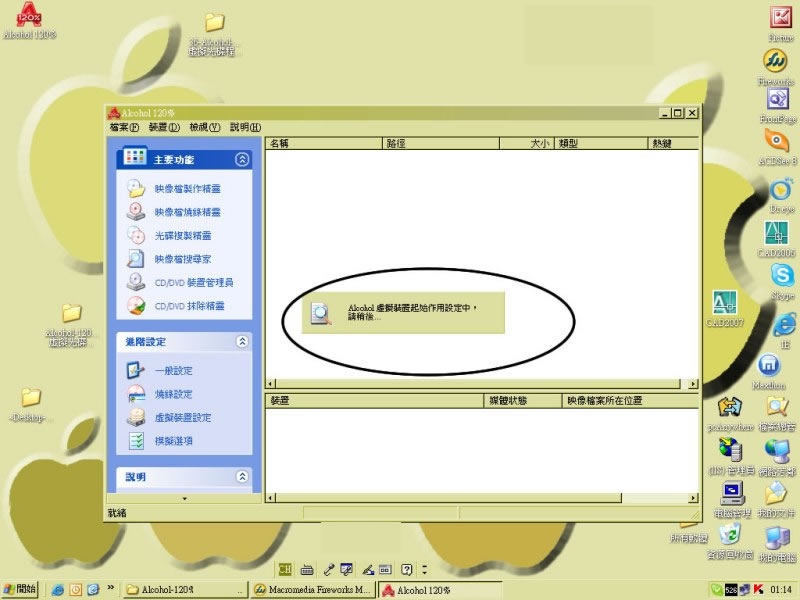Select the Fireworks desktop icon
Screen dimensions: 800x600
coord(776,67)
